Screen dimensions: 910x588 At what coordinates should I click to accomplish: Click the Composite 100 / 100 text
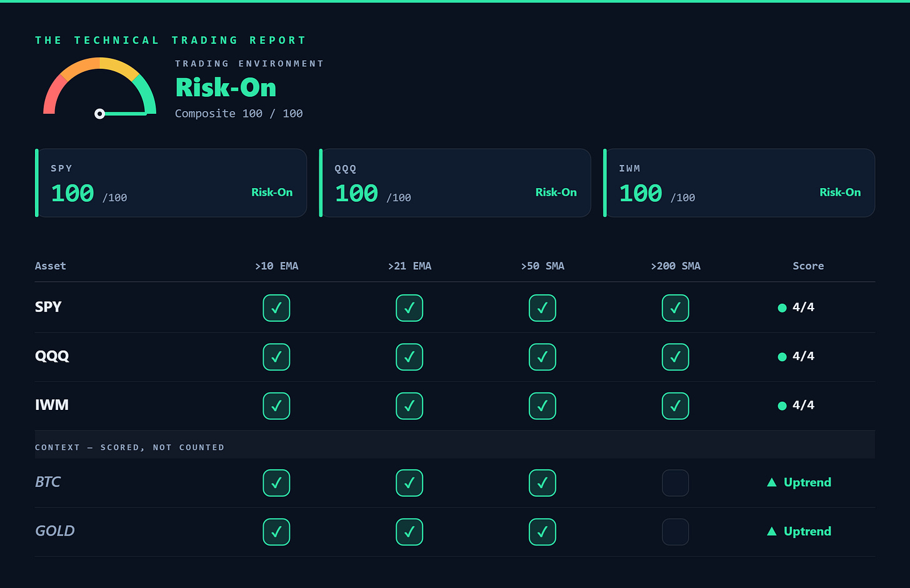[x=239, y=113]
